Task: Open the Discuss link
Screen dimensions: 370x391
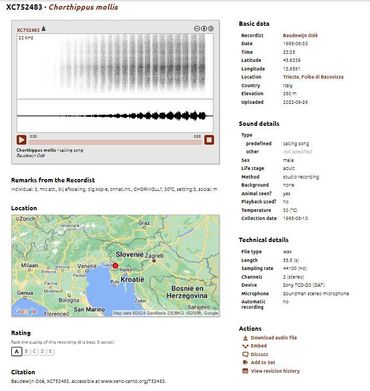Action: tap(259, 354)
